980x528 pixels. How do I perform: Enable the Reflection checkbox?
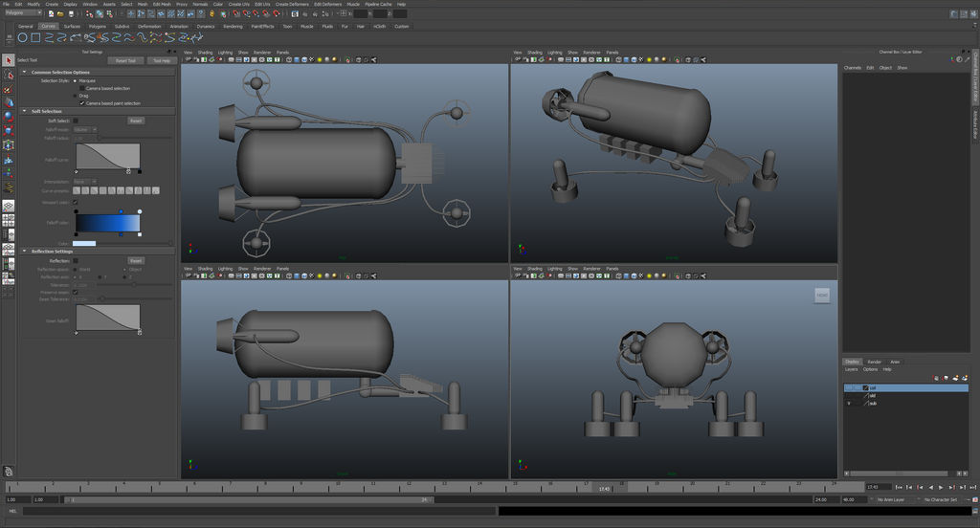coord(76,260)
